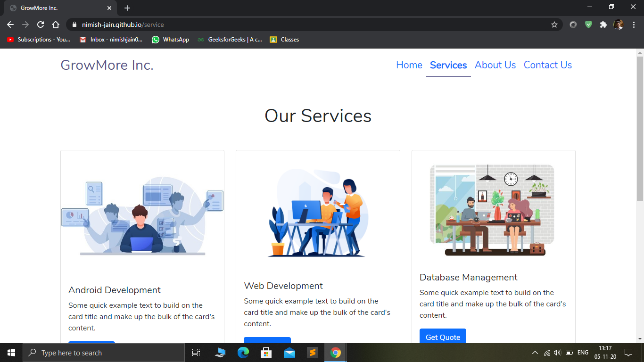
Task: Open the WhatsApp bookmark
Action: [171, 40]
